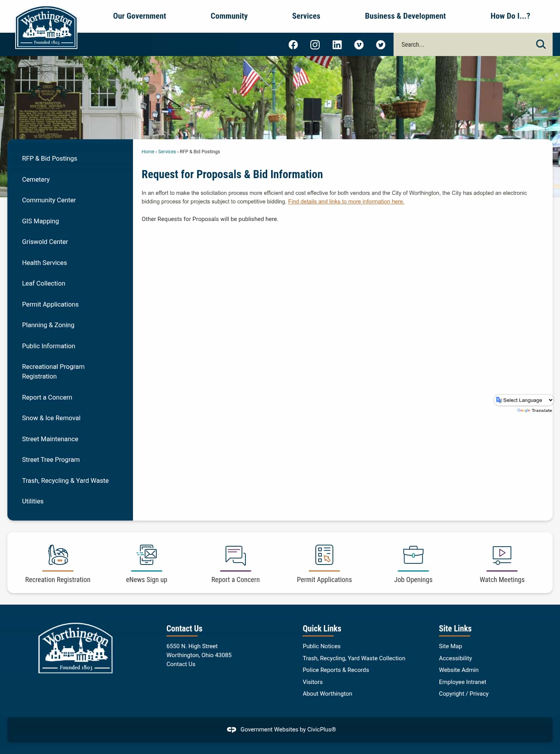The width and height of the screenshot is (560, 754).
Task: Select Public Information in the sidebar
Action: tap(49, 346)
